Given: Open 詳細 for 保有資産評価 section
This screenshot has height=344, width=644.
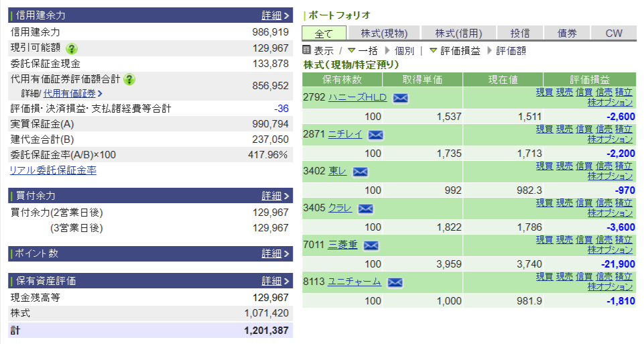Looking at the screenshot, I should pyautogui.click(x=275, y=280).
